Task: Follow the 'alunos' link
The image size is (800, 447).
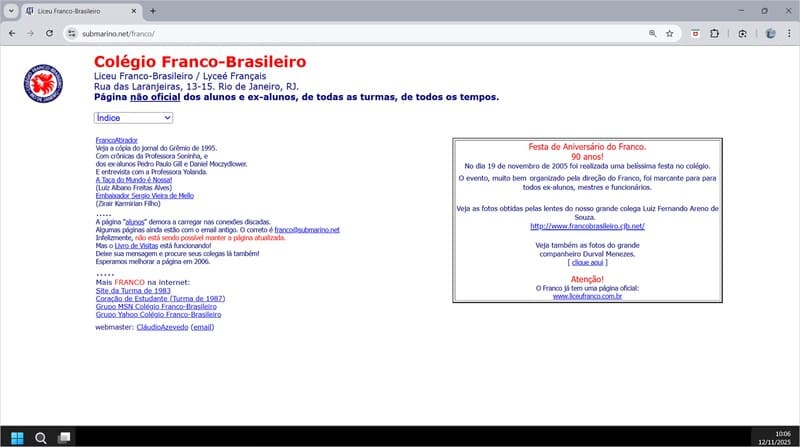Action: [x=135, y=222]
